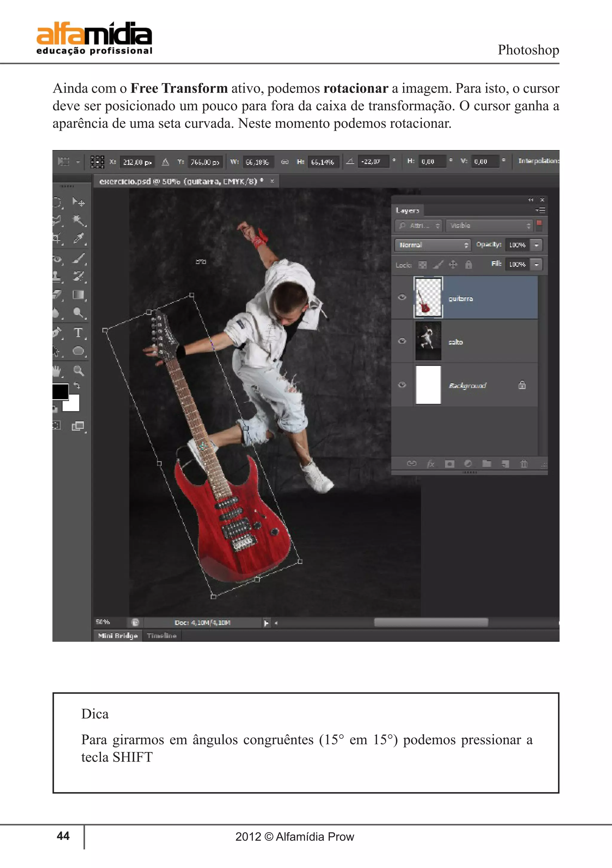This screenshot has width=612, height=868.
Task: Click the foreground color swatch
Action: pos(60,391)
